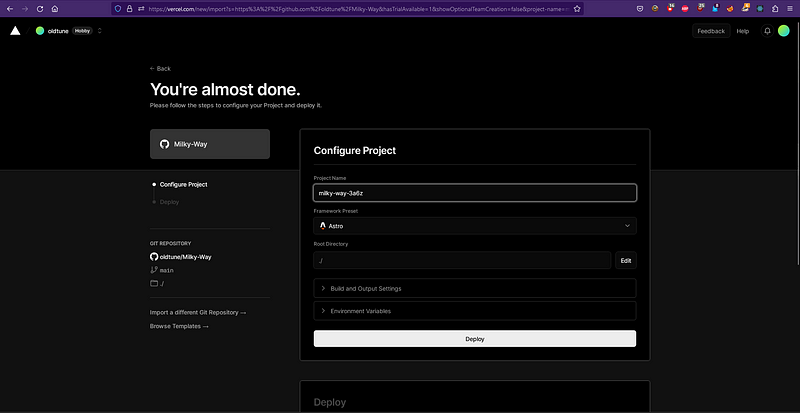Click the extension icon with badge 16
This screenshot has height=413, width=800.
[x=669, y=8]
